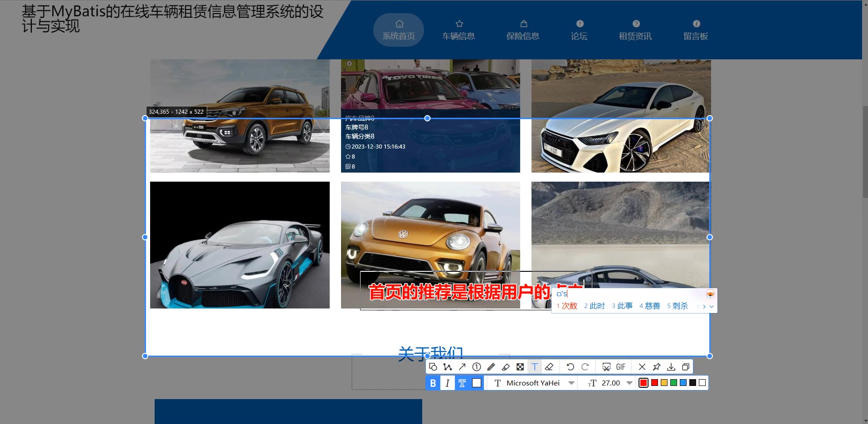Select the eraser tool
Viewport: 868px width, 424px height.
pyautogui.click(x=549, y=367)
